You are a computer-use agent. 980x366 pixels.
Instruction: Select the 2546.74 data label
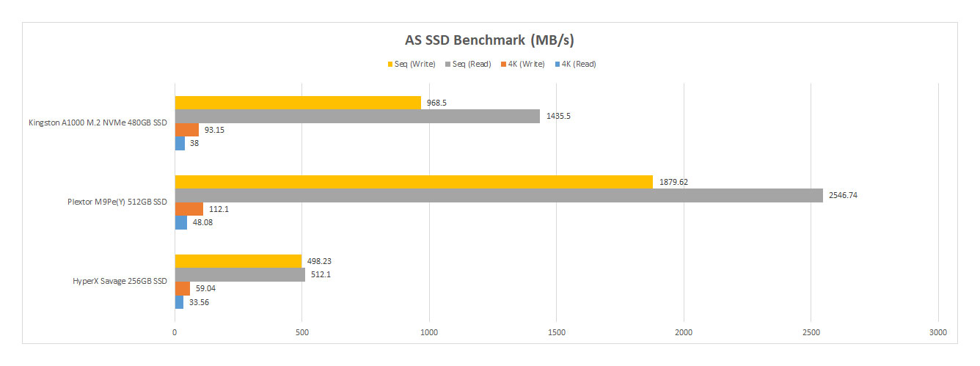point(844,195)
